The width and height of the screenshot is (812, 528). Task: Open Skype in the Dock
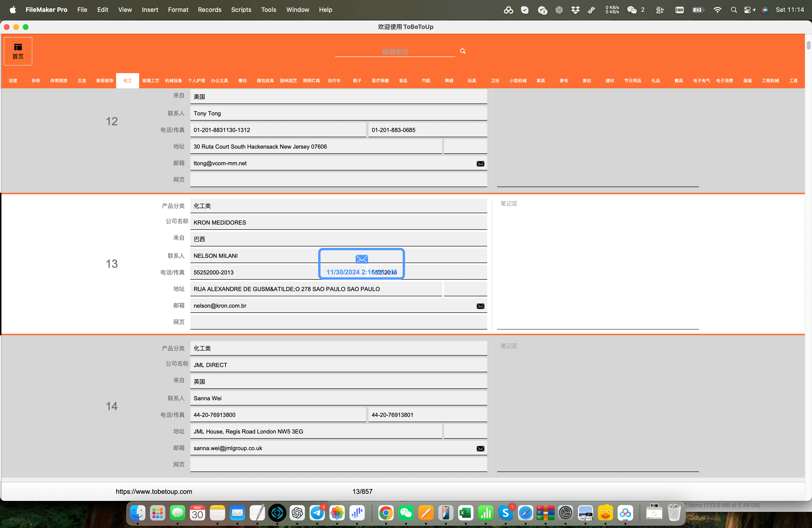pyautogui.click(x=506, y=513)
